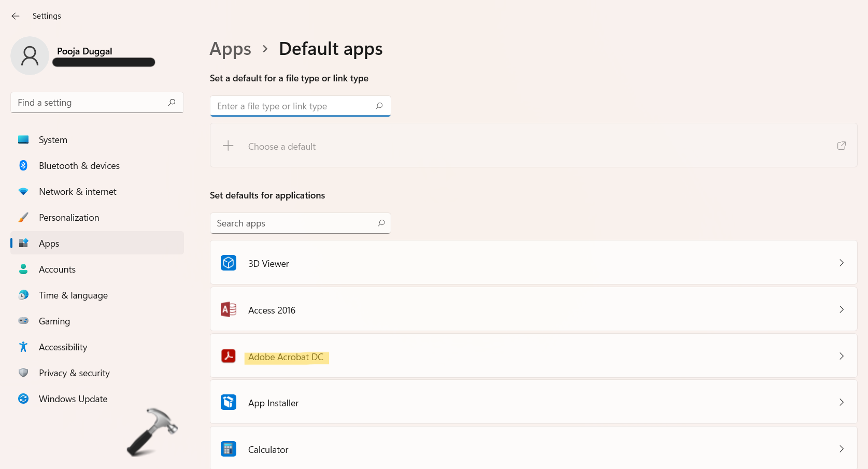Screen dimensions: 868x469
Task: Go to Windows Update section
Action: [x=73, y=399]
